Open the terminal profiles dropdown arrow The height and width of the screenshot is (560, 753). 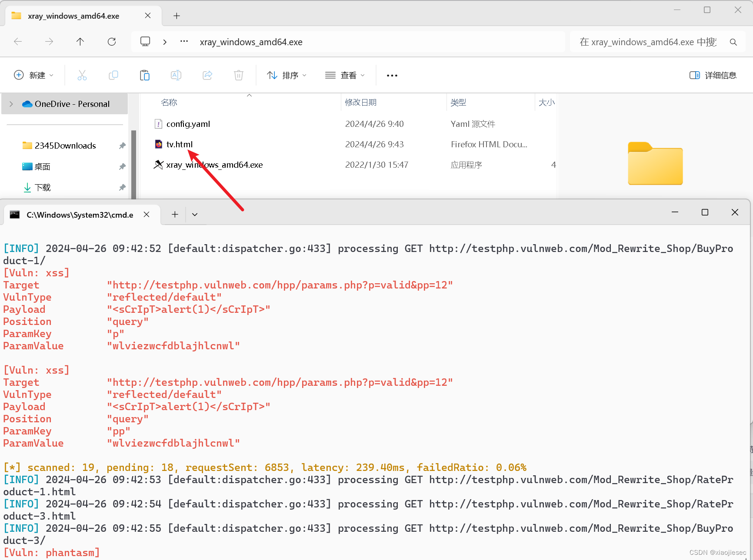195,215
